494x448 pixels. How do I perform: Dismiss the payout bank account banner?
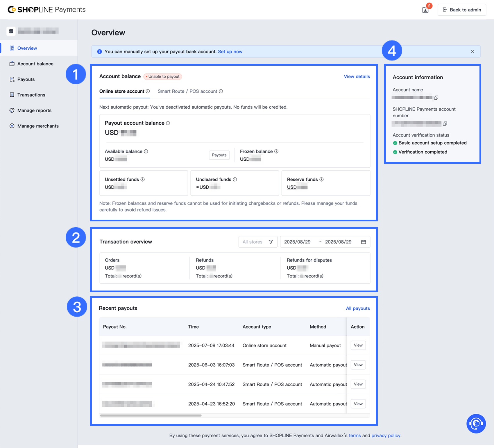[x=472, y=51]
